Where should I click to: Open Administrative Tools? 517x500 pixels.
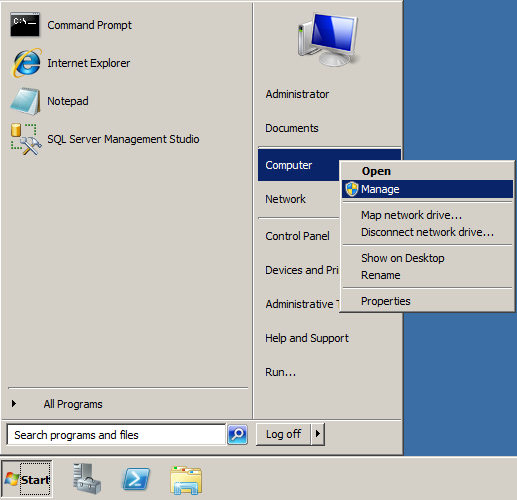coord(302,304)
